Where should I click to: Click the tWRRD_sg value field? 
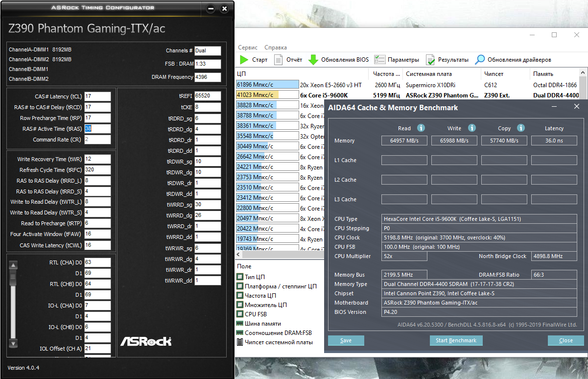coord(208,204)
